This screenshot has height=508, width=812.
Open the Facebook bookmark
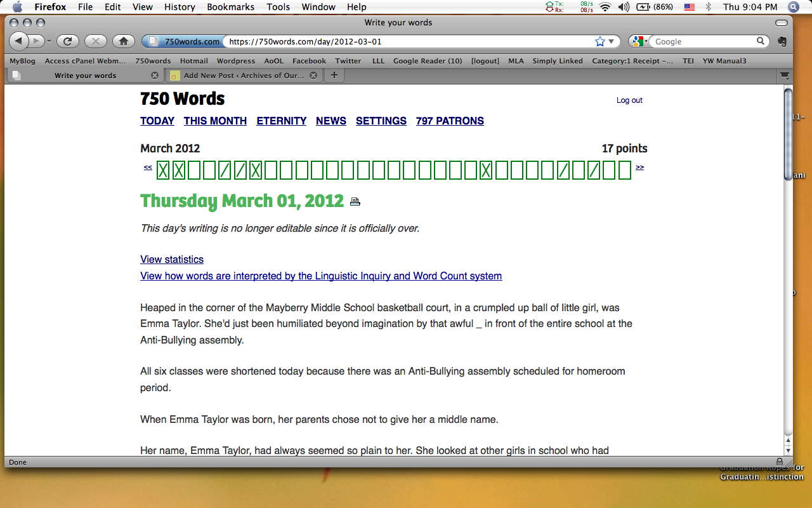309,61
